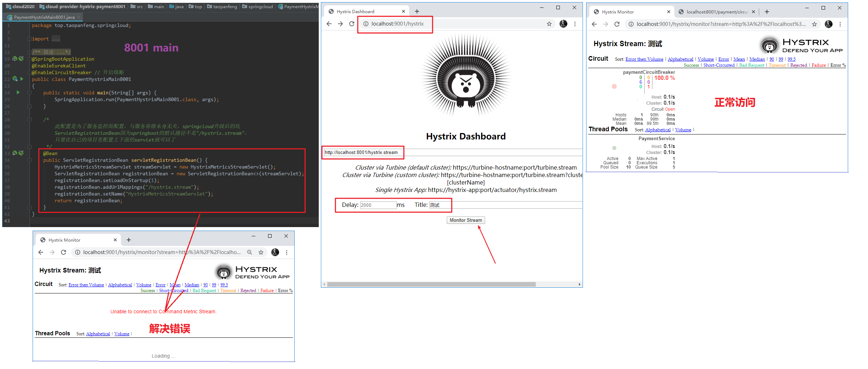
Task: Click Spring gutter icon at @SpringBootApplication line
Action: coord(15,59)
